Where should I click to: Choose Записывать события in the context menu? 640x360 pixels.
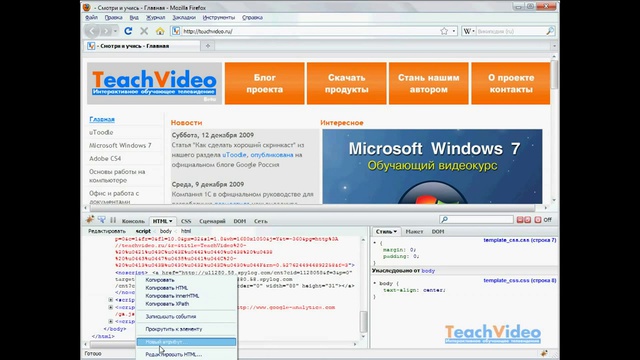[186, 316]
